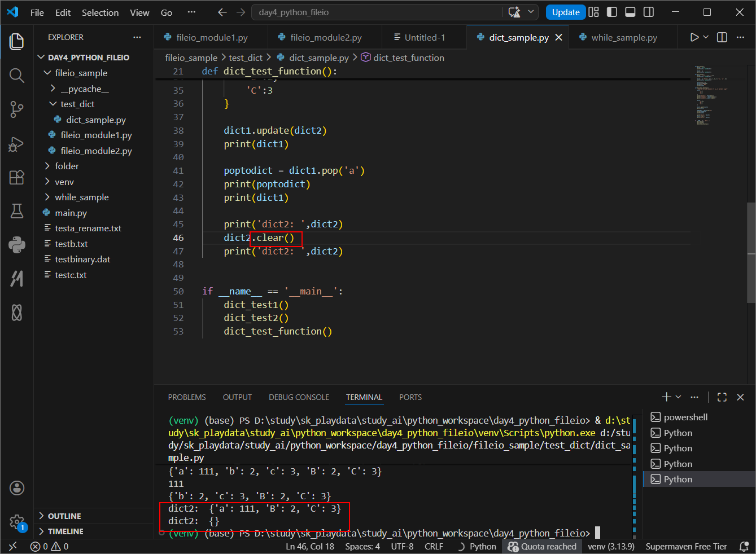Open the Accounts icon in activity bar

17,487
